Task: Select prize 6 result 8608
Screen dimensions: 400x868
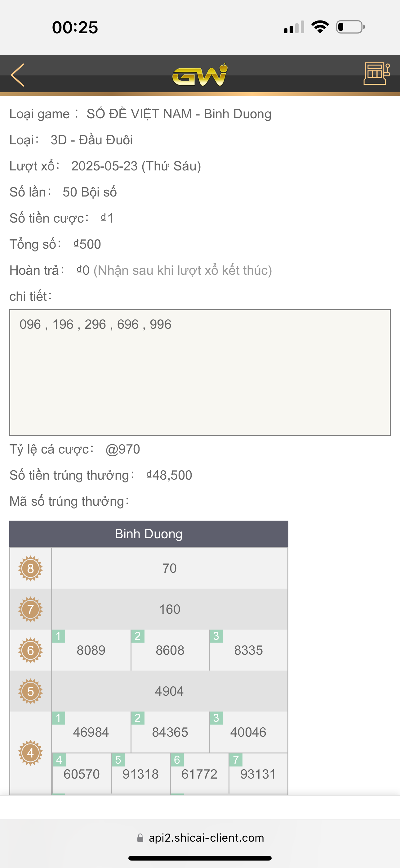Action: pyautogui.click(x=170, y=650)
